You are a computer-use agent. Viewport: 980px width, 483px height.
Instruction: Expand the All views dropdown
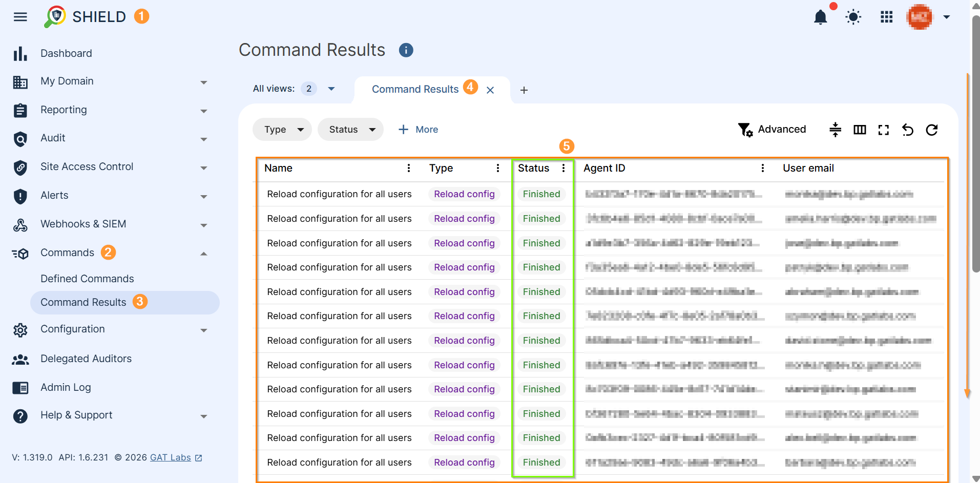click(330, 88)
